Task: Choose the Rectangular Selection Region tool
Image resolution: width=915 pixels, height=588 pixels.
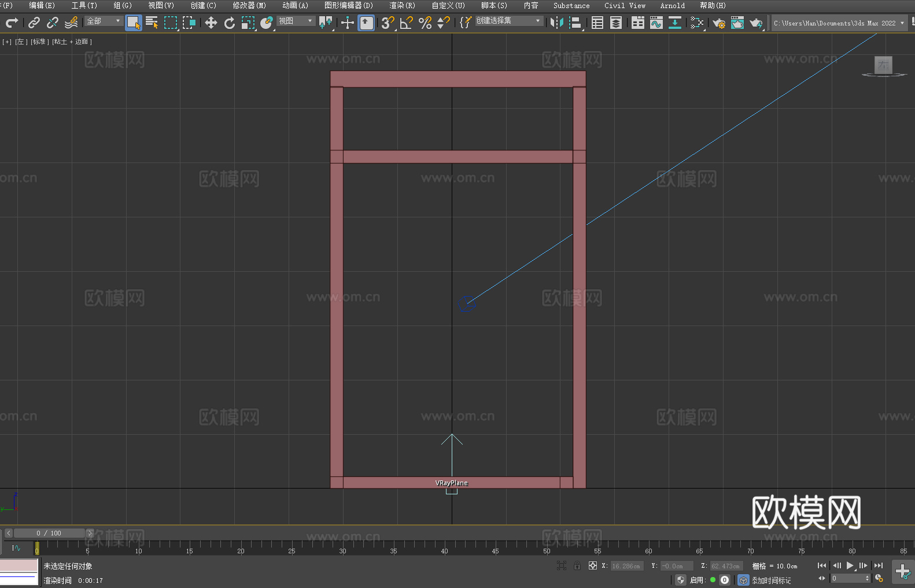Action: (171, 23)
